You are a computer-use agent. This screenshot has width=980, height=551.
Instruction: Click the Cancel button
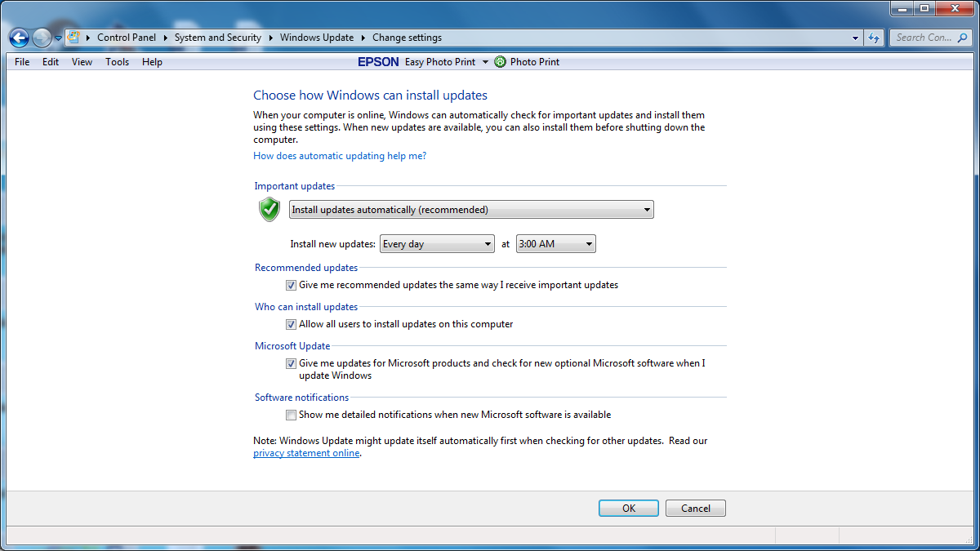click(696, 509)
